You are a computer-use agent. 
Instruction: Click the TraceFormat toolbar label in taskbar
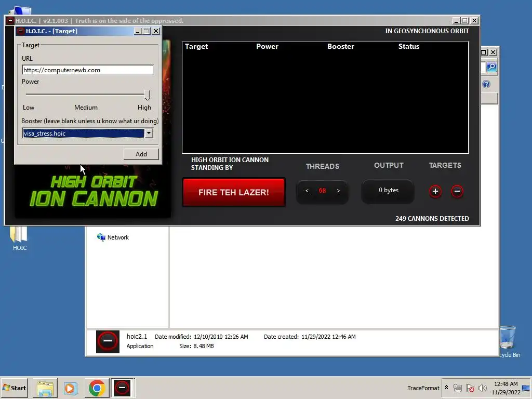click(423, 388)
